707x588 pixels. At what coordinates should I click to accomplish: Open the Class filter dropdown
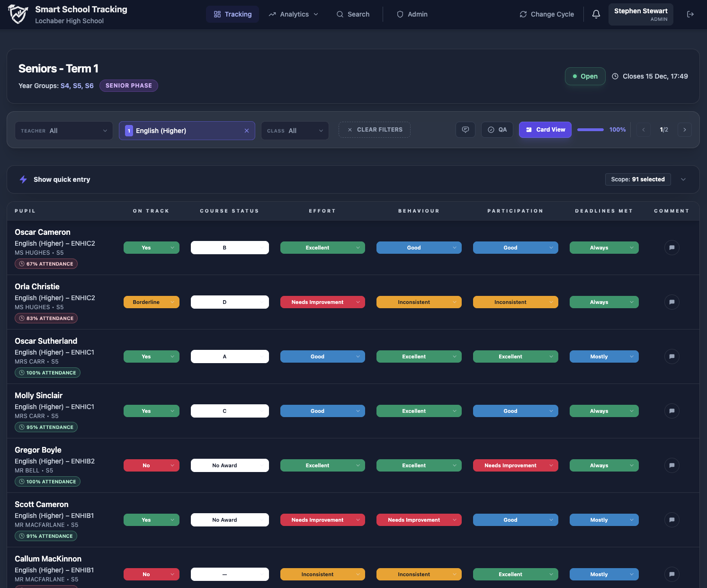(x=295, y=131)
